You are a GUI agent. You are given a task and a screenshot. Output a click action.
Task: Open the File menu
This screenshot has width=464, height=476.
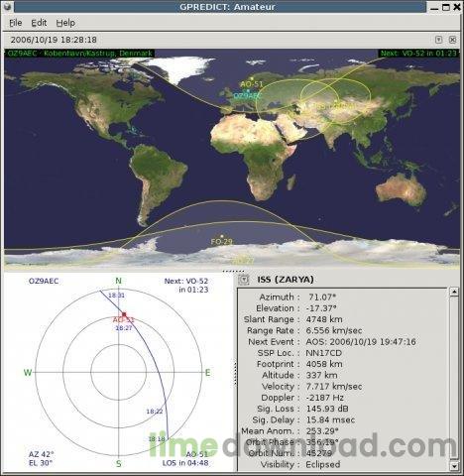pos(15,23)
